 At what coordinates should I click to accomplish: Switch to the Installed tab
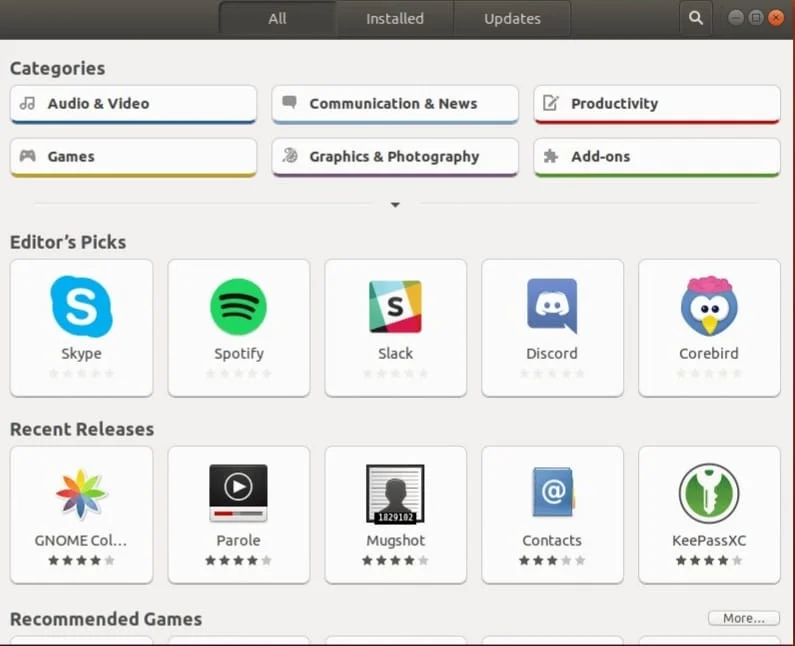pyautogui.click(x=395, y=19)
